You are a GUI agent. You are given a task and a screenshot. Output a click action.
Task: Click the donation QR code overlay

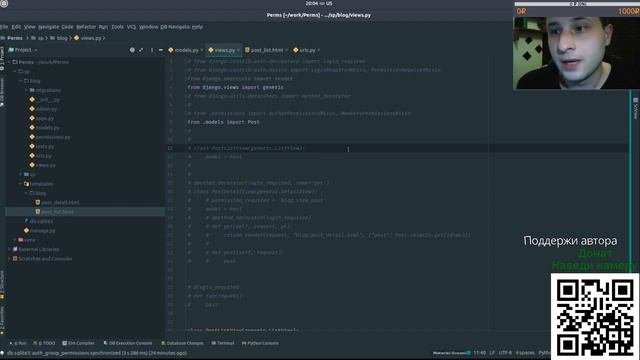pyautogui.click(x=595, y=316)
